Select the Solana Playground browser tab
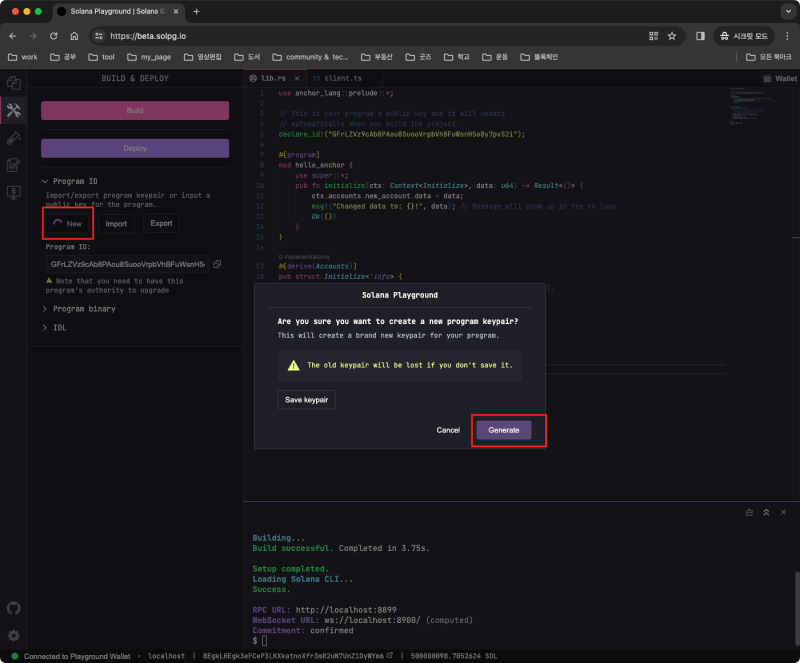Screen dimensions: 800x663 pyautogui.click(x=118, y=11)
